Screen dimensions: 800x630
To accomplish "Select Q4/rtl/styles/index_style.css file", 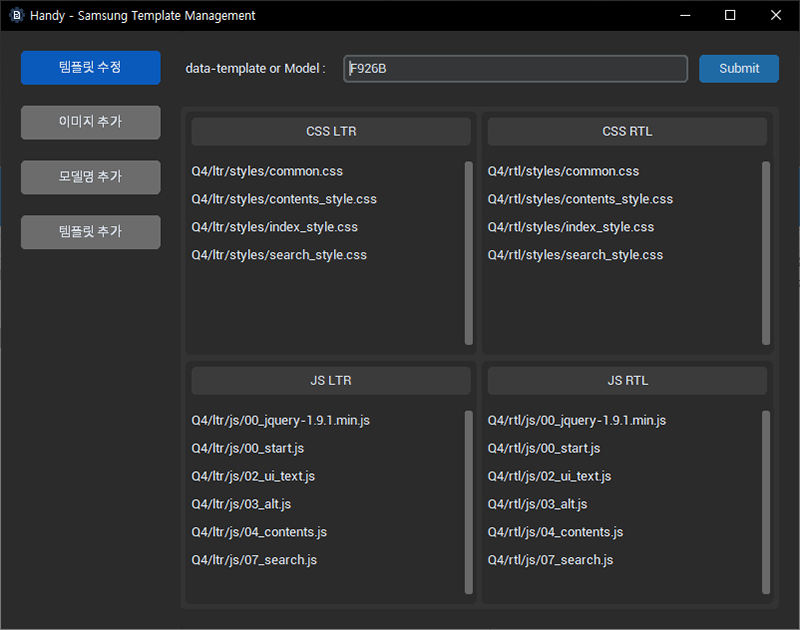I will click(x=570, y=226).
